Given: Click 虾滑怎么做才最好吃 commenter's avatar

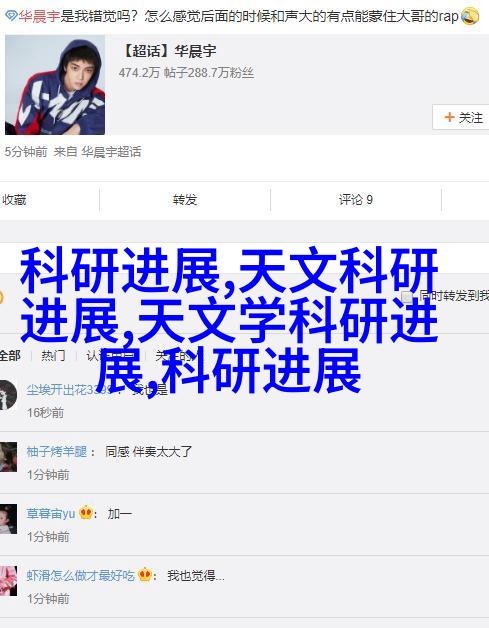Looking at the screenshot, I should tap(8, 581).
